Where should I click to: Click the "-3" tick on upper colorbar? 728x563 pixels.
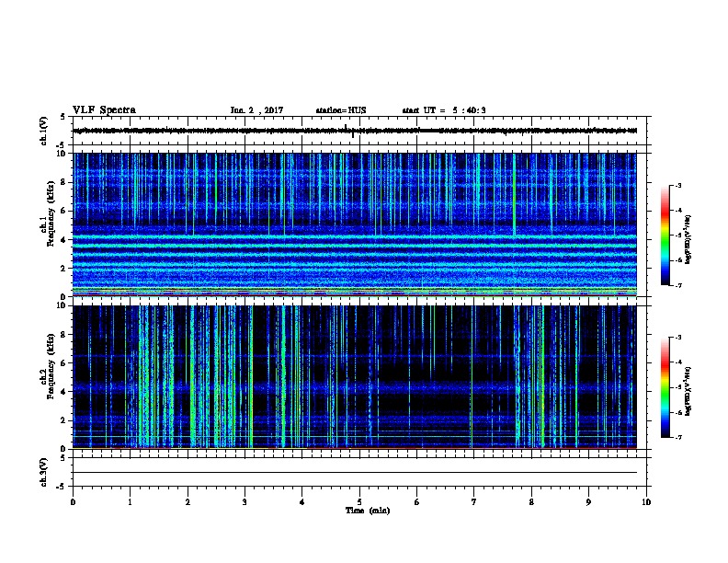(x=677, y=185)
